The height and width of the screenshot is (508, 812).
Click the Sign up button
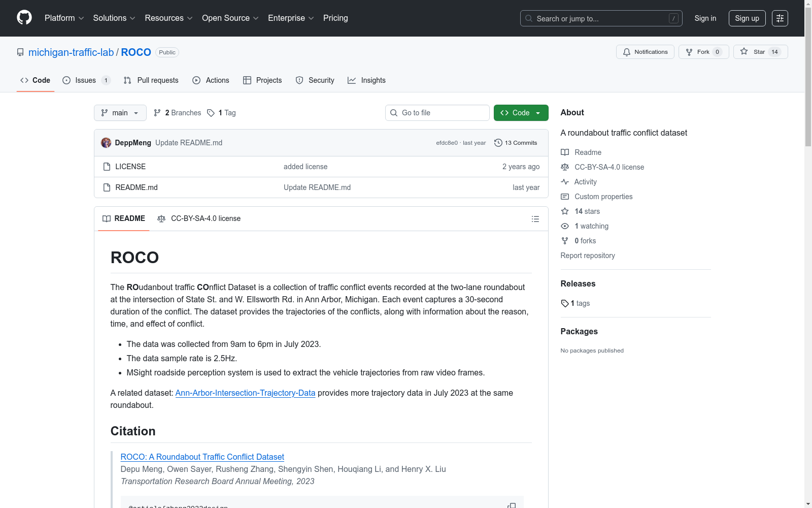pyautogui.click(x=747, y=18)
